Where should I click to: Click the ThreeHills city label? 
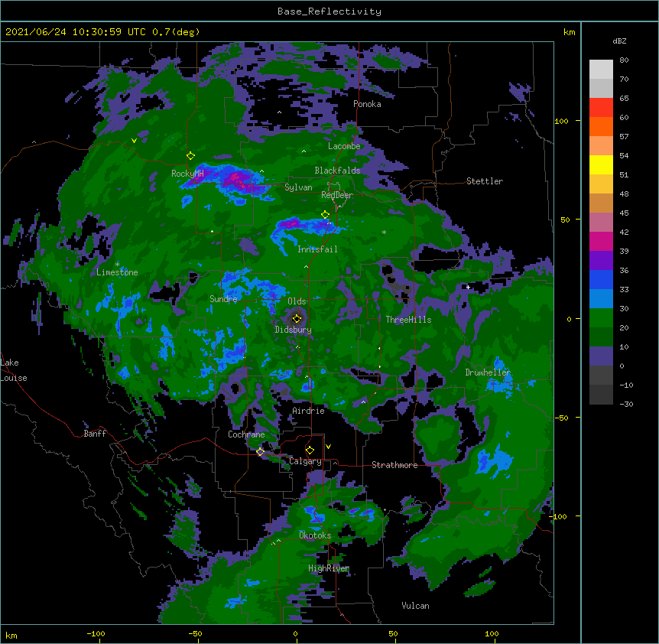(408, 320)
